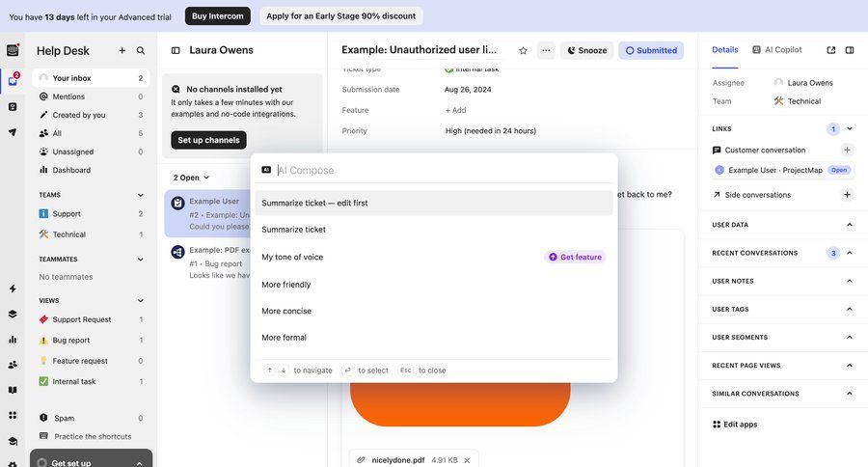Open the lightning bolt automation icon

point(13,288)
